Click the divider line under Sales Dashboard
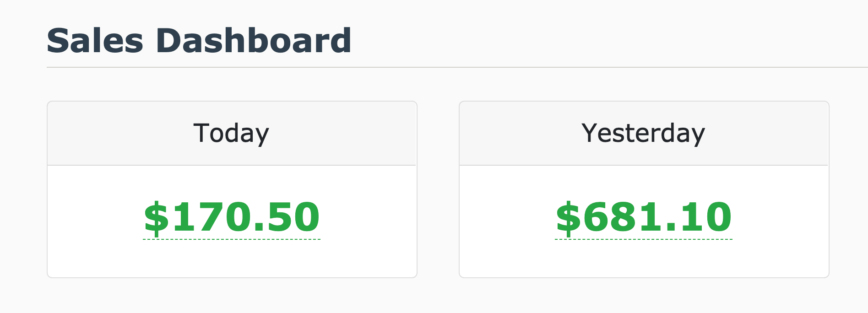868x313 pixels. coord(457,67)
